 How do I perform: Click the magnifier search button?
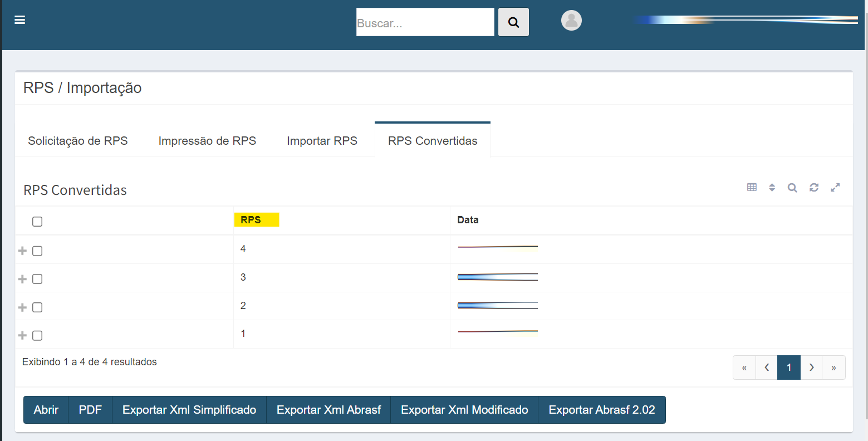[x=513, y=22]
